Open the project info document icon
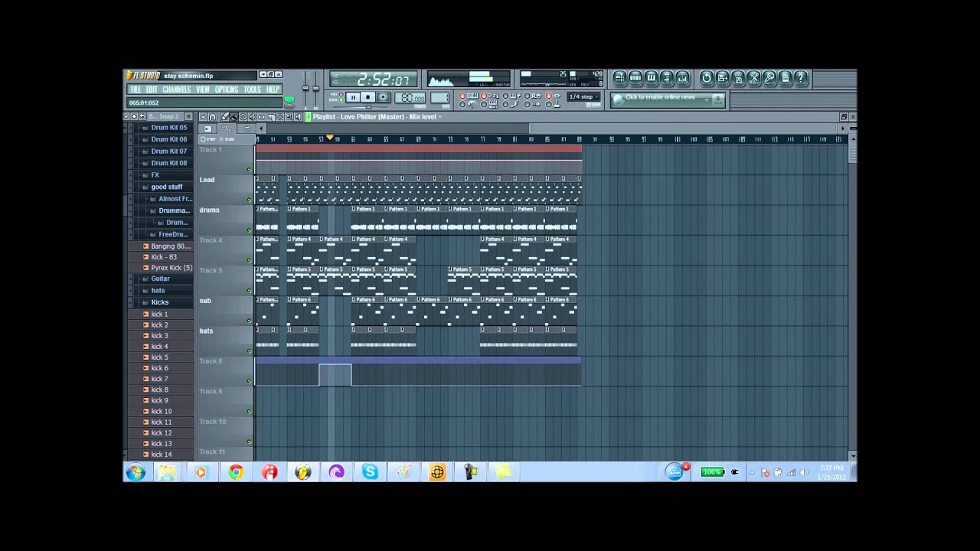 pos(785,78)
